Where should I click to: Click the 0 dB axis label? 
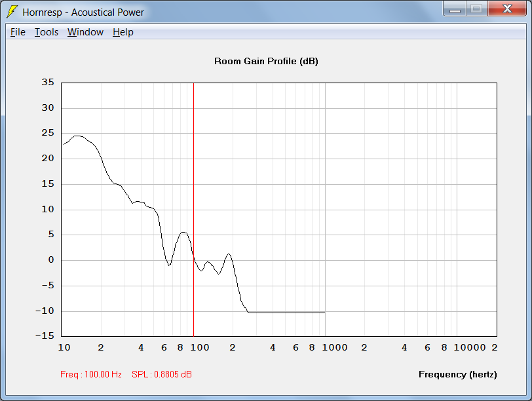(51, 259)
